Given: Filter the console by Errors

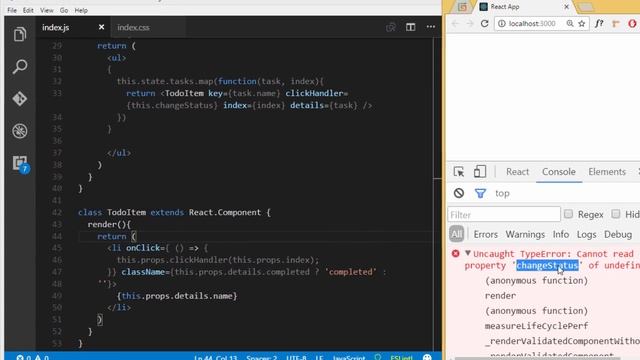Looking at the screenshot, I should pyautogui.click(x=486, y=235).
